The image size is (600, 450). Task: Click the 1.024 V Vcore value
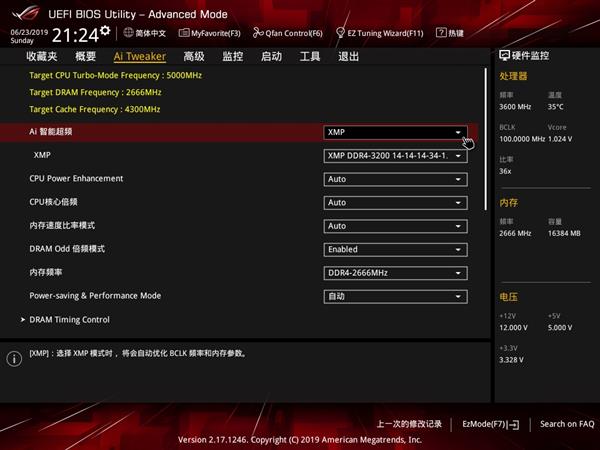click(560, 139)
